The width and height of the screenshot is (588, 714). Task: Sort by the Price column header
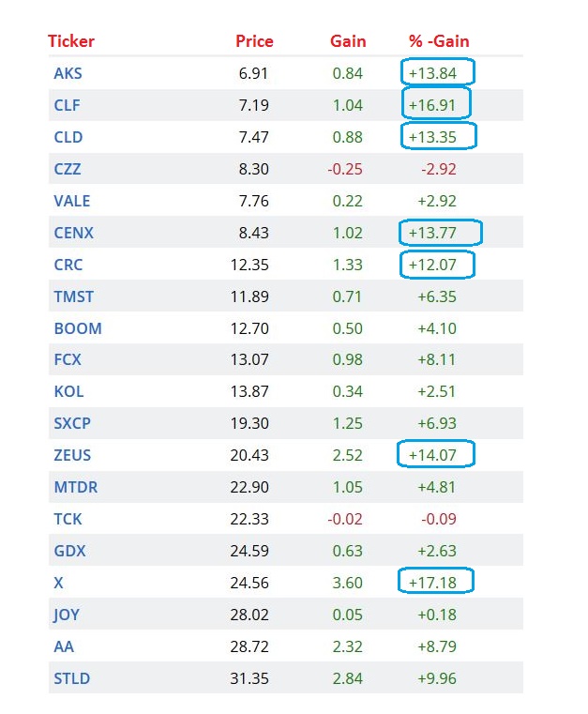pos(254,41)
